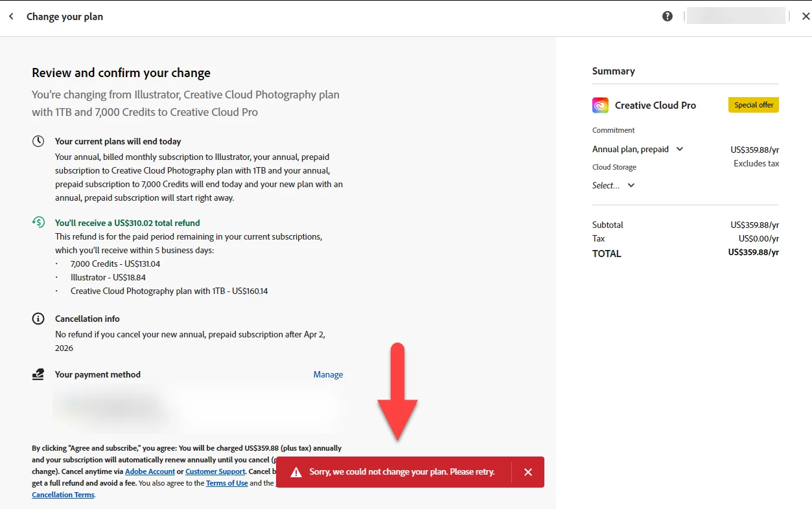The image size is (812, 509).
Task: Click the TOTAL US$359.88/yr amount
Action: (754, 253)
